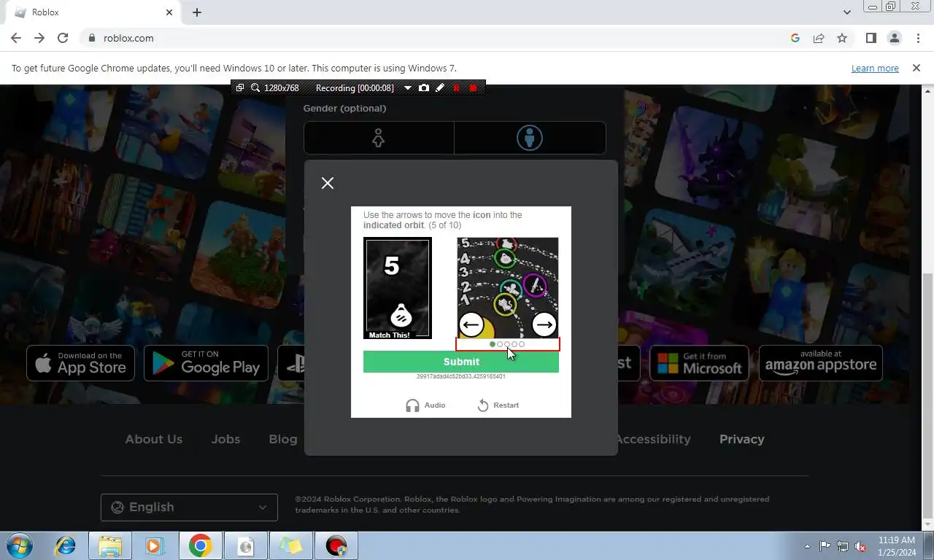Click the recorder magnifier zoom icon
This screenshot has height=560, width=934.
[255, 87]
